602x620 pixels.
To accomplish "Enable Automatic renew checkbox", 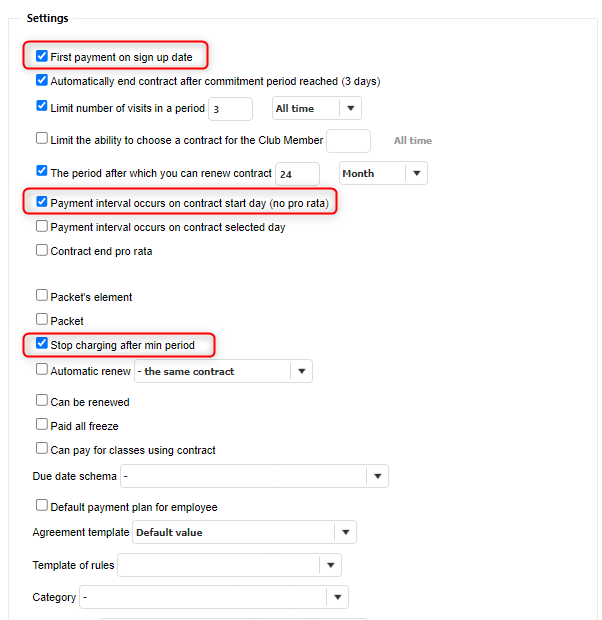I will click(x=42, y=370).
